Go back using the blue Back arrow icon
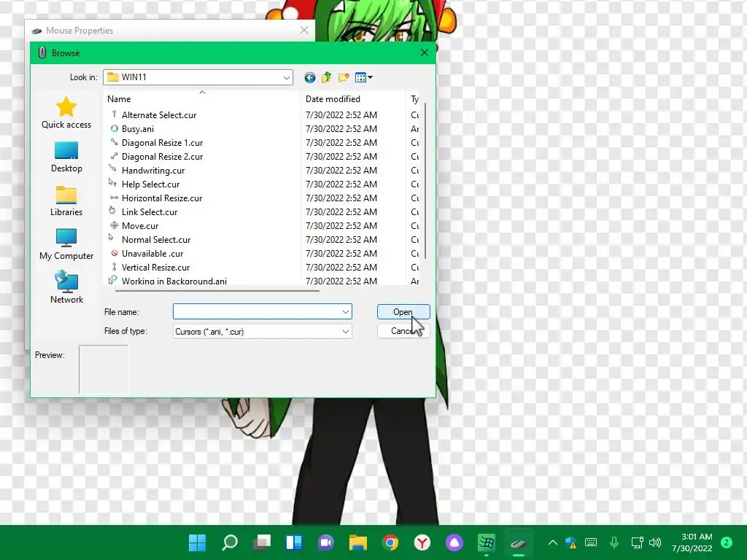The width and height of the screenshot is (747, 560). [309, 77]
